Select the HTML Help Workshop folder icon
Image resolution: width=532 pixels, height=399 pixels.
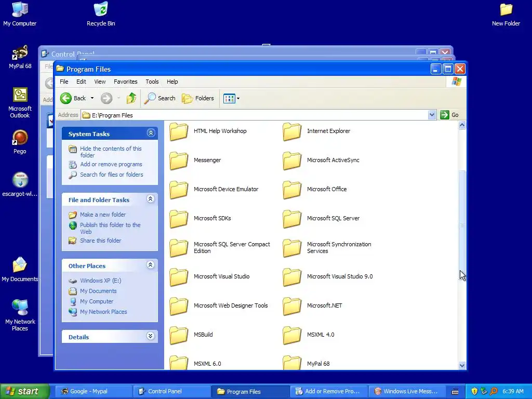179,131
